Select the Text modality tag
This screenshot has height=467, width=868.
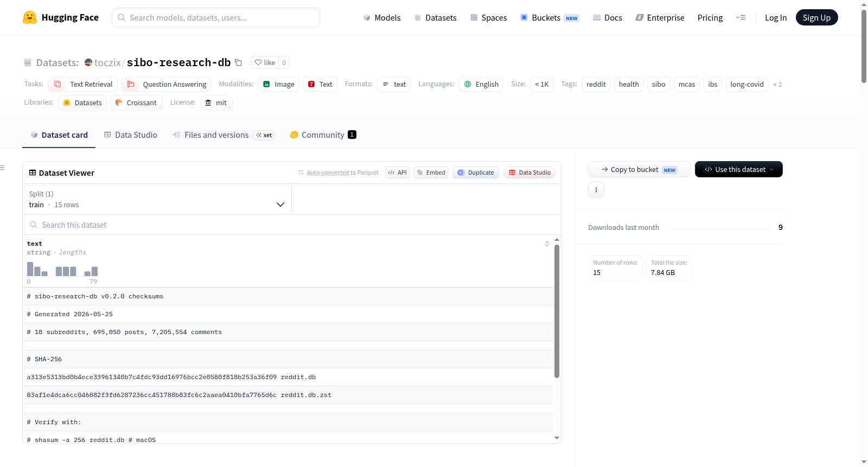pos(320,84)
